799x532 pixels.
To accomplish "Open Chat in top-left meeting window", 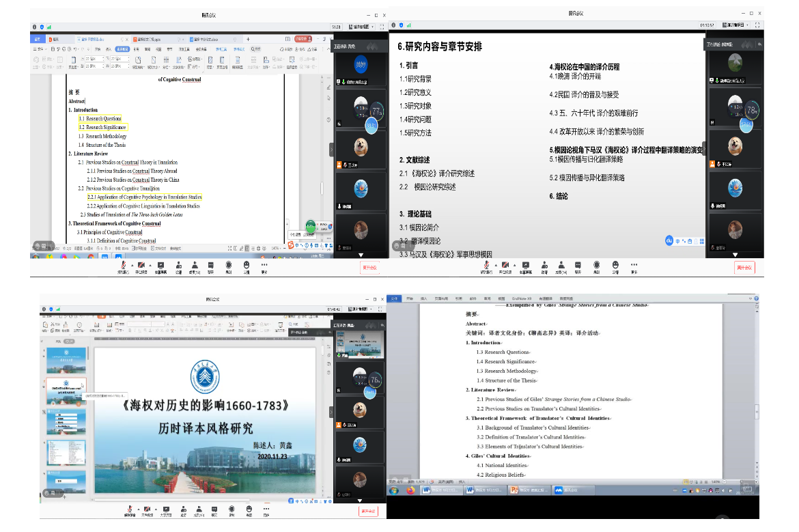I will click(211, 267).
